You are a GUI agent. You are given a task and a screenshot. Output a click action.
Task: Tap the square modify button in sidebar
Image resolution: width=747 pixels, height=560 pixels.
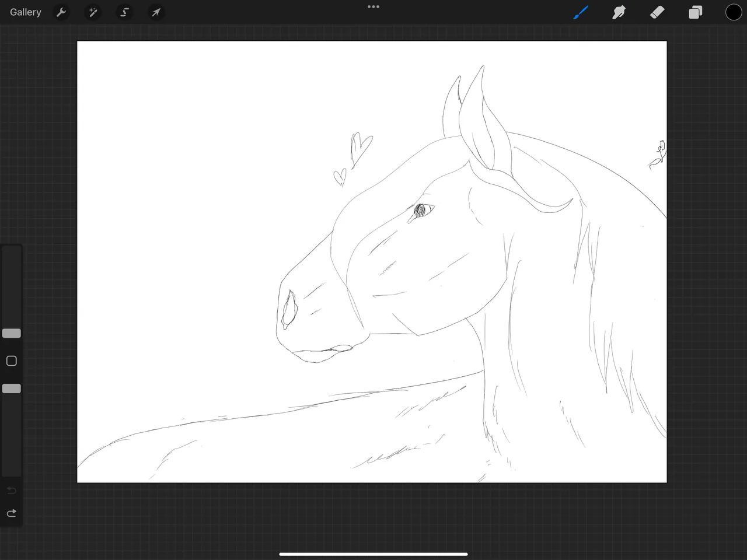(12, 361)
